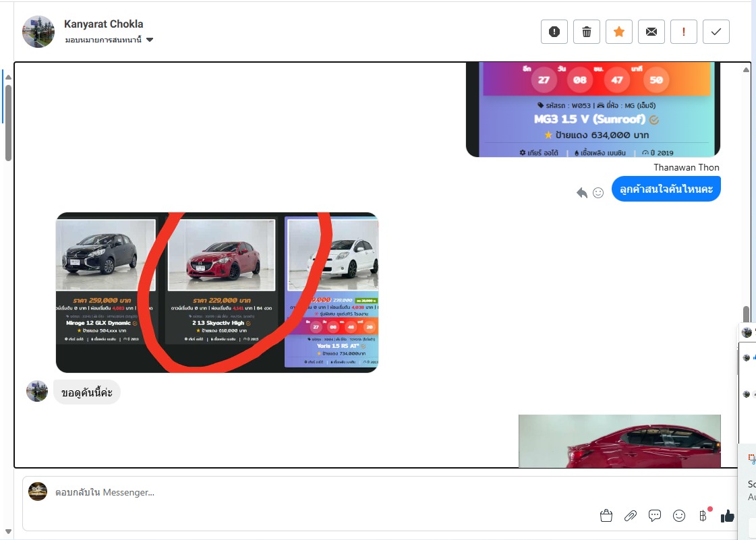Open the MG3 1.5 V Sunroof image
Viewport: 756px width, 540px height.
coord(593,109)
